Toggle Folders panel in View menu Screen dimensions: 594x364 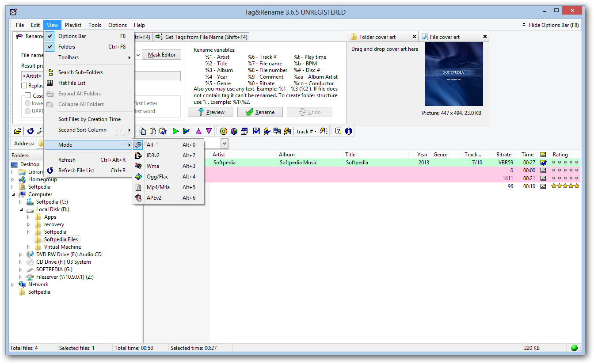pyautogui.click(x=89, y=47)
